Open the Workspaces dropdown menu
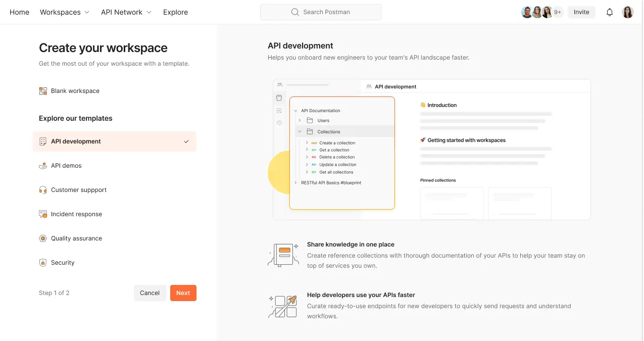The image size is (644, 341). 65,12
